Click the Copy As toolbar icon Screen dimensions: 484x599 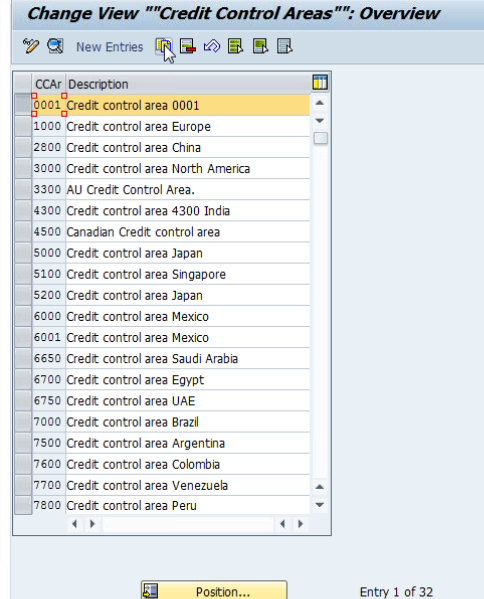click(164, 46)
